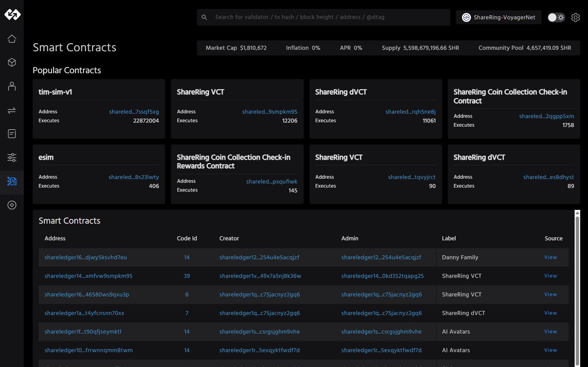Viewport: 588px width, 367px height.
Task: Click the Creator column header
Action: pyautogui.click(x=229, y=238)
